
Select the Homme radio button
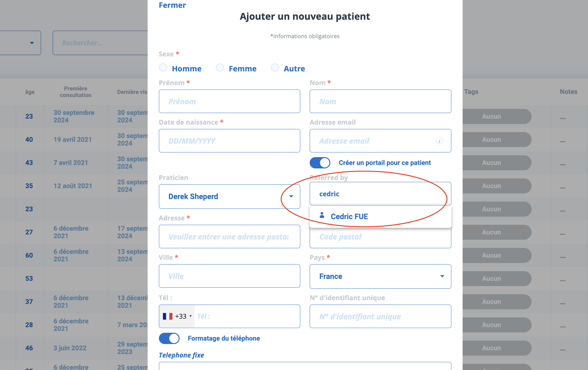[x=163, y=68]
